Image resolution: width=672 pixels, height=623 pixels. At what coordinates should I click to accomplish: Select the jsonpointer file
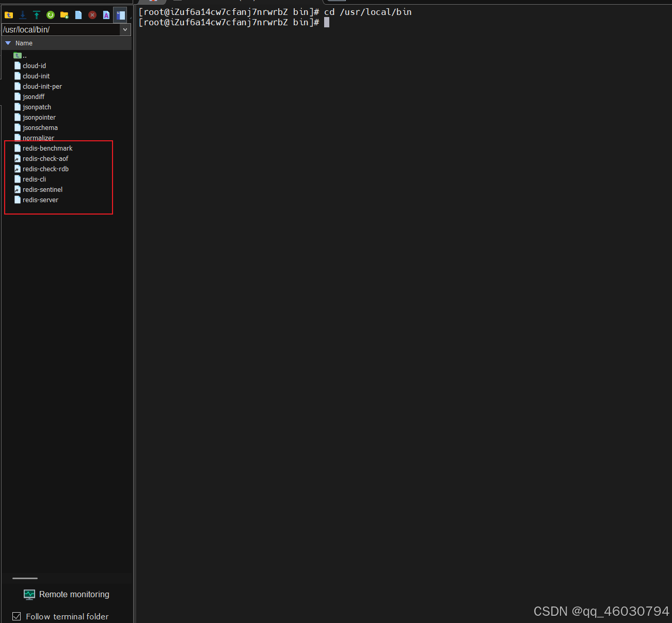[39, 117]
